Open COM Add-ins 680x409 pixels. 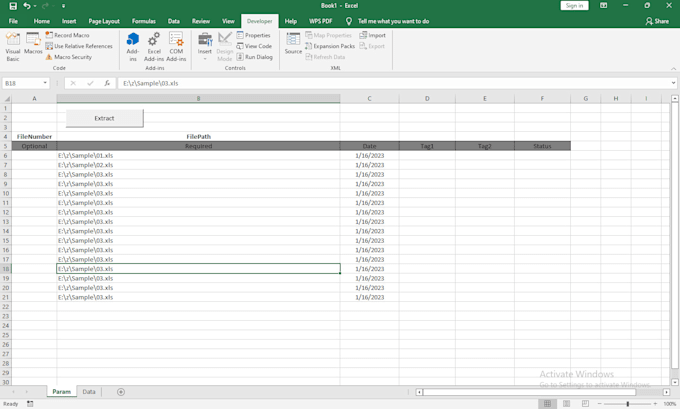[176, 45]
